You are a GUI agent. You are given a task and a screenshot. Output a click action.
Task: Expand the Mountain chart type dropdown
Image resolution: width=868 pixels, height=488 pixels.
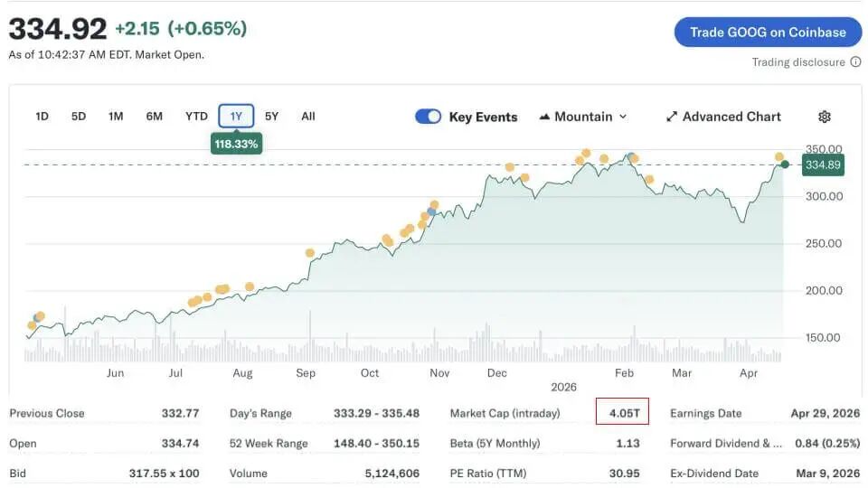coord(623,117)
